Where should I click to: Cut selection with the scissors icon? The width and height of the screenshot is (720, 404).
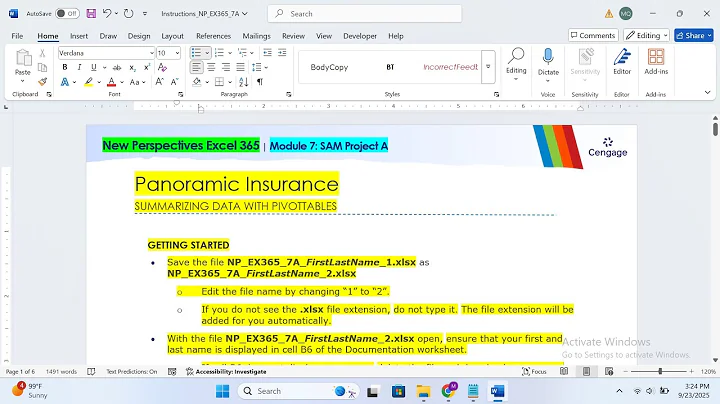(42, 53)
